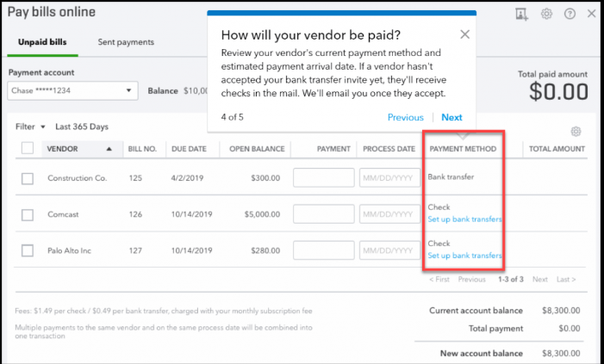Open the settings gear in the header
The image size is (604, 364).
(x=546, y=15)
